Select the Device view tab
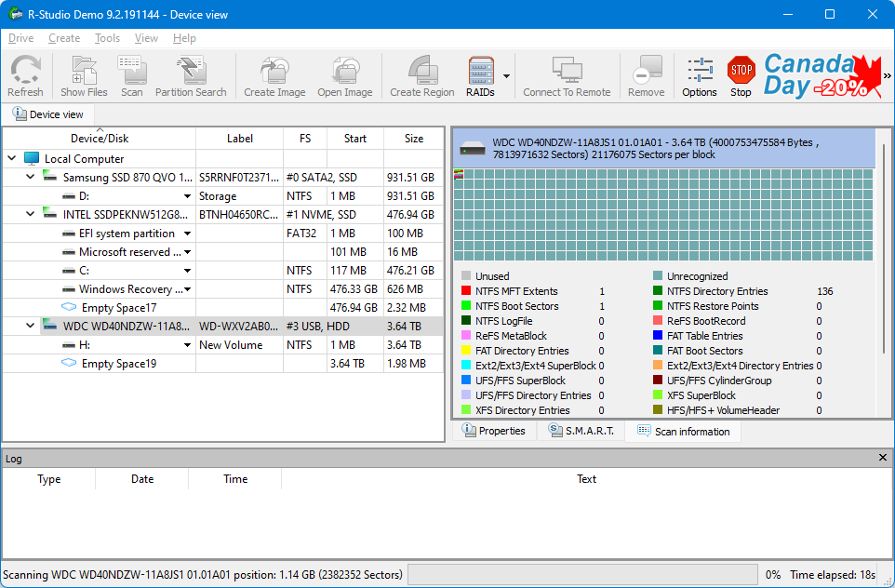The image size is (895, 588). 48,114
